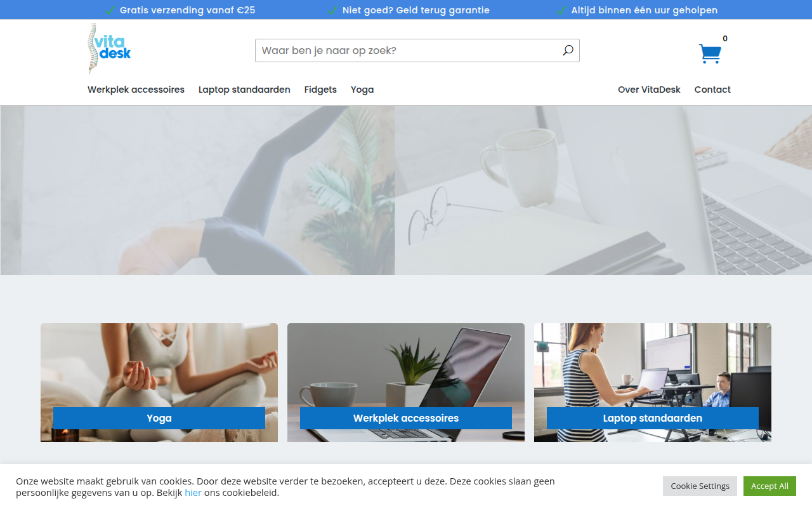Open Cookie Settings

(x=700, y=486)
